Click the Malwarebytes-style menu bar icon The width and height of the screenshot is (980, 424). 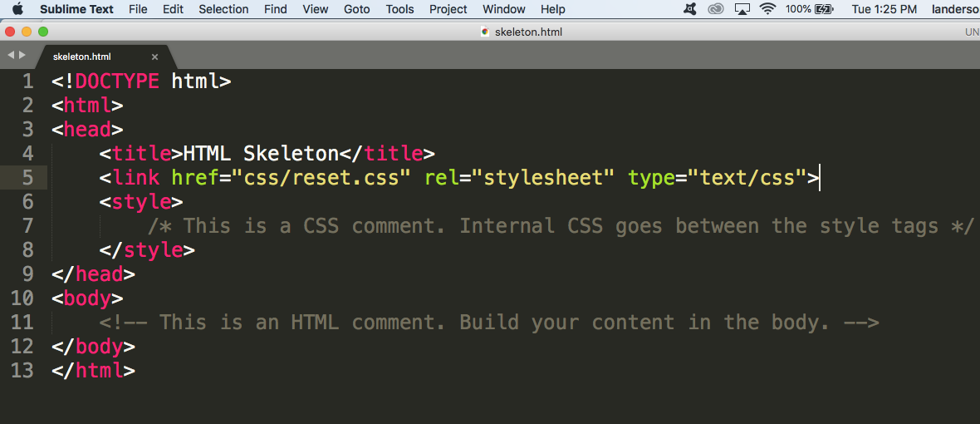(x=689, y=9)
